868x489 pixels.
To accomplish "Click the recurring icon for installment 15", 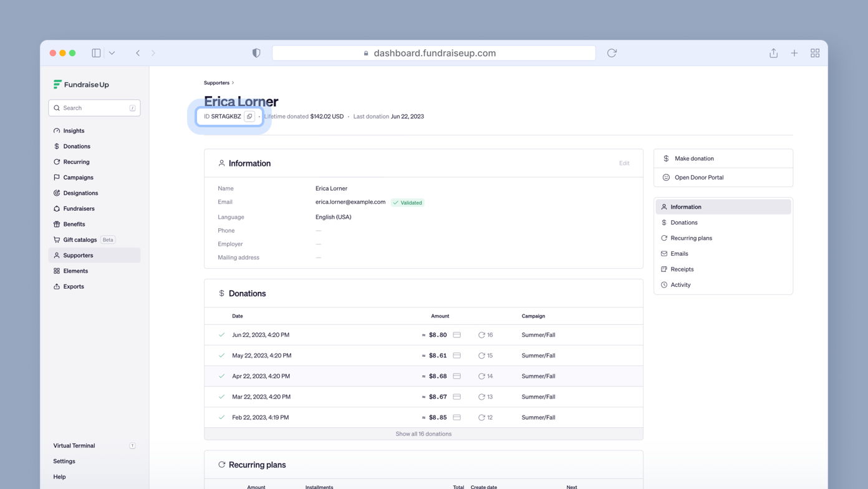I will coord(481,356).
